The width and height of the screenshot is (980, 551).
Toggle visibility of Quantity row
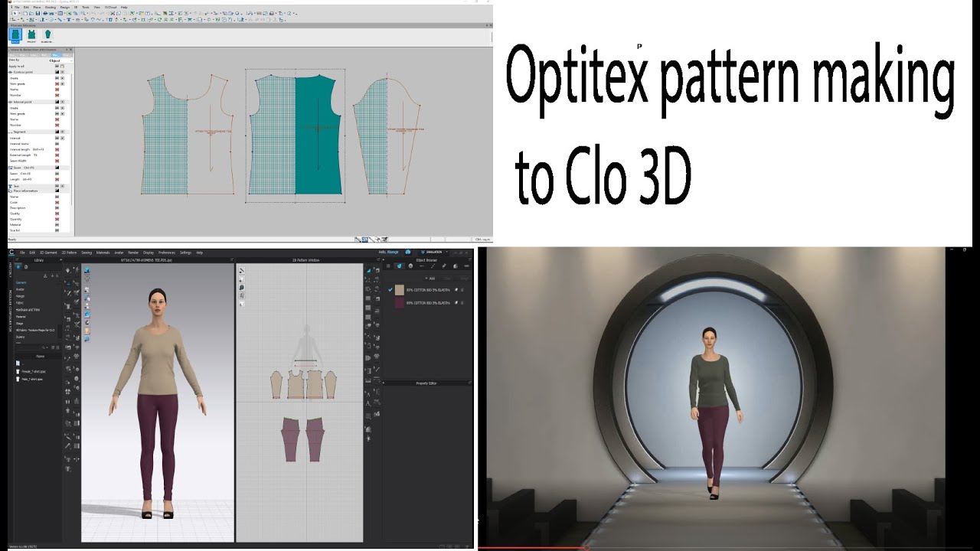57,219
